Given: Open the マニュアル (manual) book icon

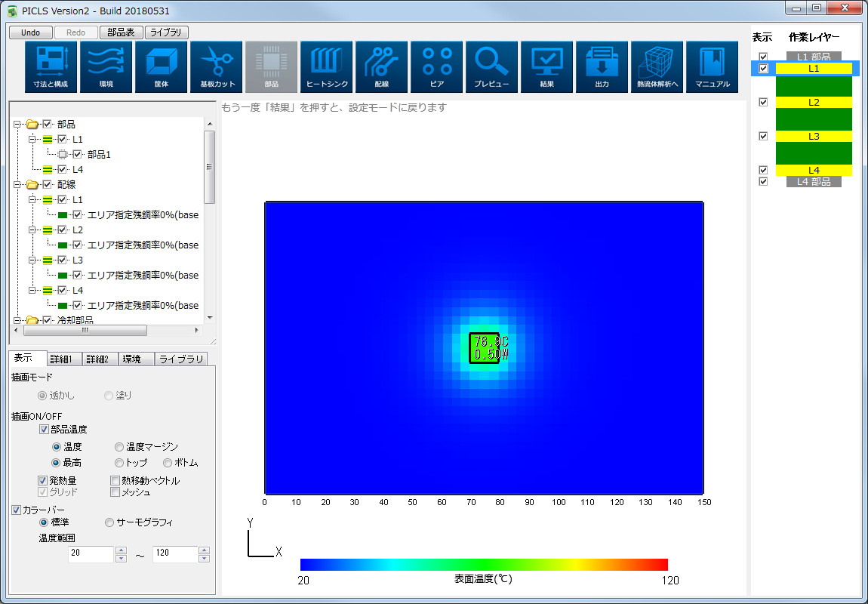Looking at the screenshot, I should pos(712,66).
